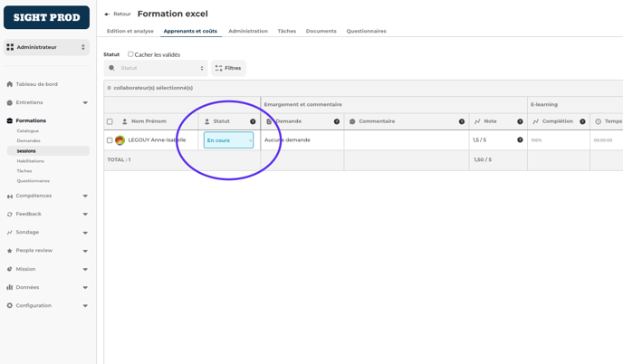Toggle the Cacher les validés checkbox
The image size is (623, 364).
pos(130,54)
